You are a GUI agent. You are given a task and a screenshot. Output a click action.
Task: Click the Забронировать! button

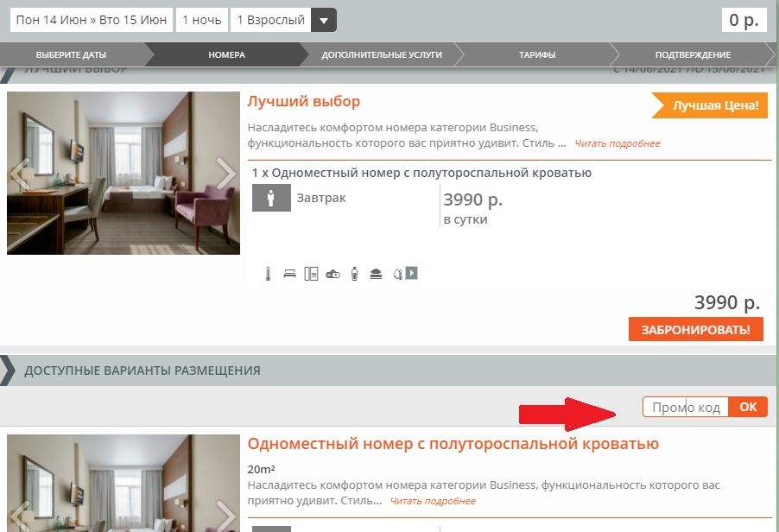695,329
